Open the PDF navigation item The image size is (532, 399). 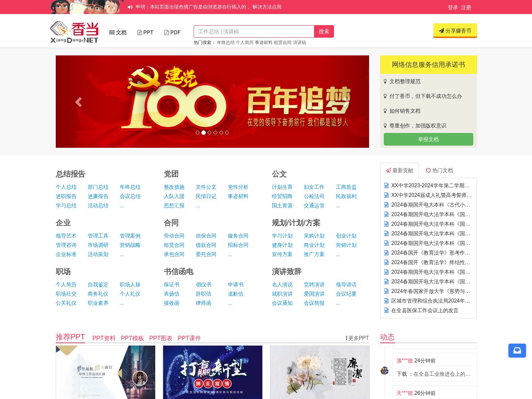[172, 33]
